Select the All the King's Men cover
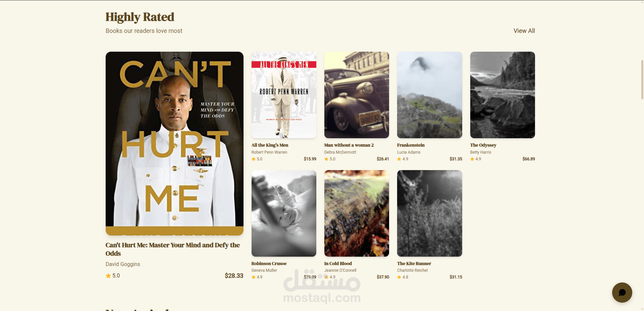644x311 pixels. tap(284, 95)
